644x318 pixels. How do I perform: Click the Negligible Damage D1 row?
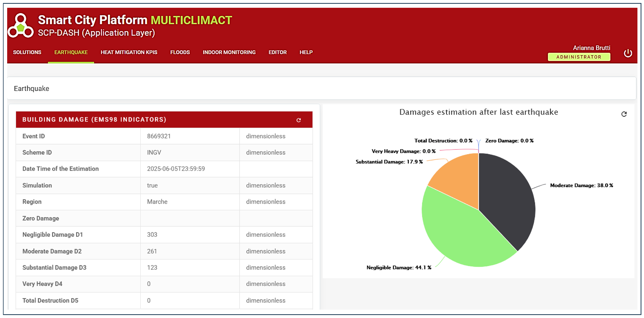pos(53,235)
